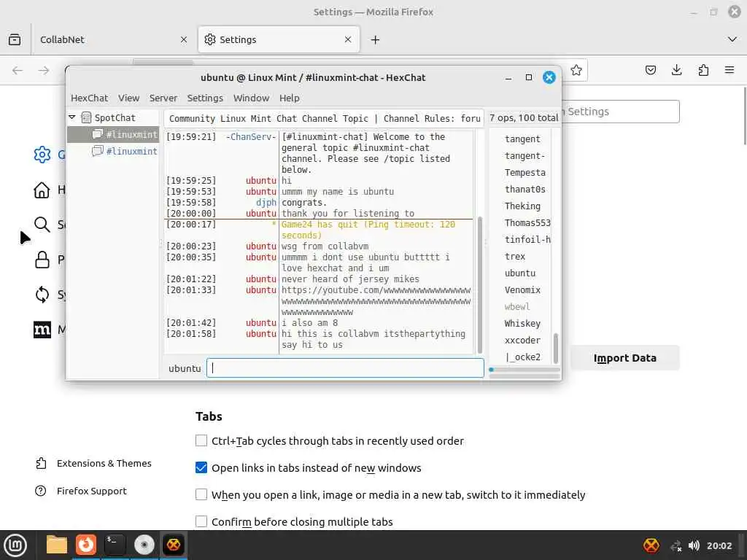Click the HexChat channel topic bar
Viewport: 747px width, 560px height.
coord(324,118)
